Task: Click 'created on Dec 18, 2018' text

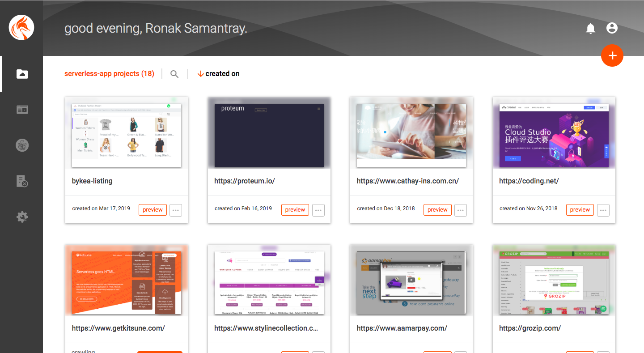Action: 386,208
